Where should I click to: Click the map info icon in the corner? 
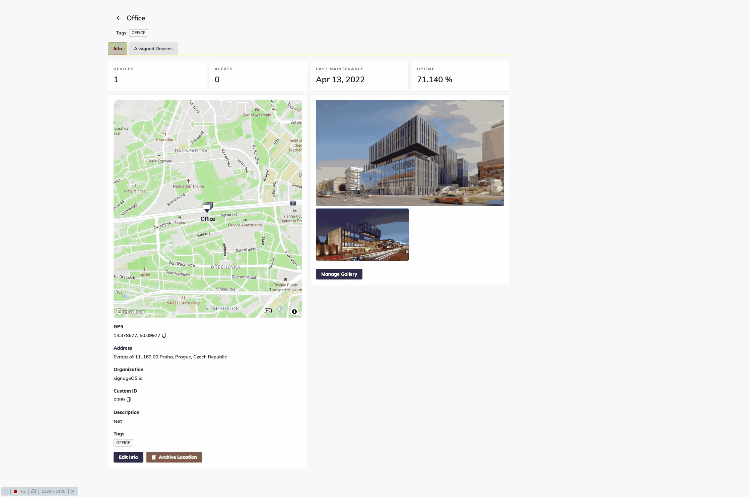tap(295, 312)
